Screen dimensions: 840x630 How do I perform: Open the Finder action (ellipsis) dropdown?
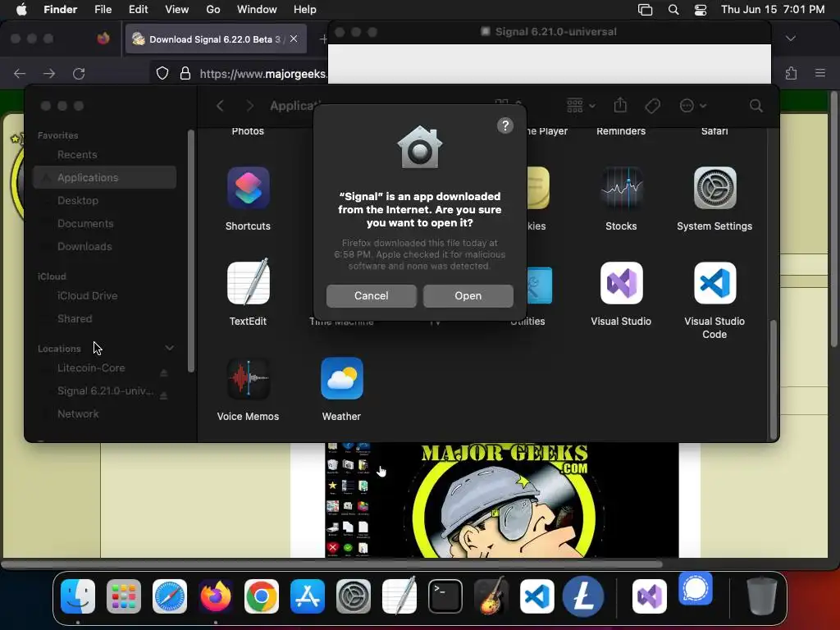692,106
